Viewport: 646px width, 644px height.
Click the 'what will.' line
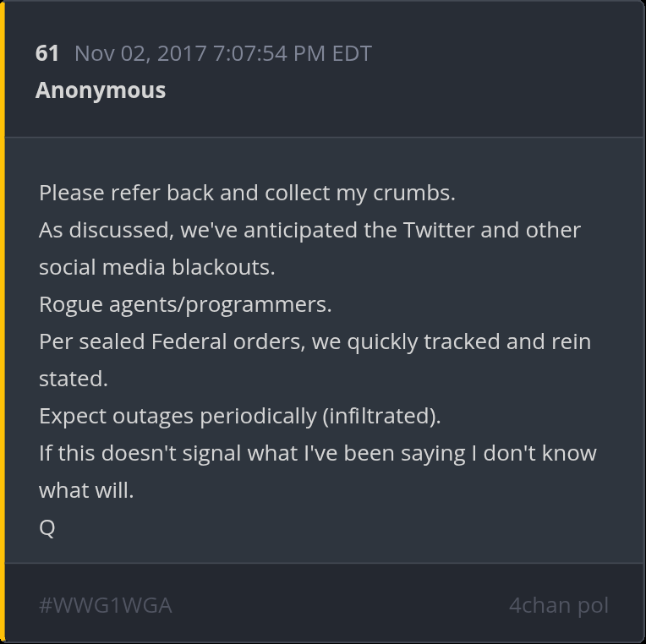(86, 490)
